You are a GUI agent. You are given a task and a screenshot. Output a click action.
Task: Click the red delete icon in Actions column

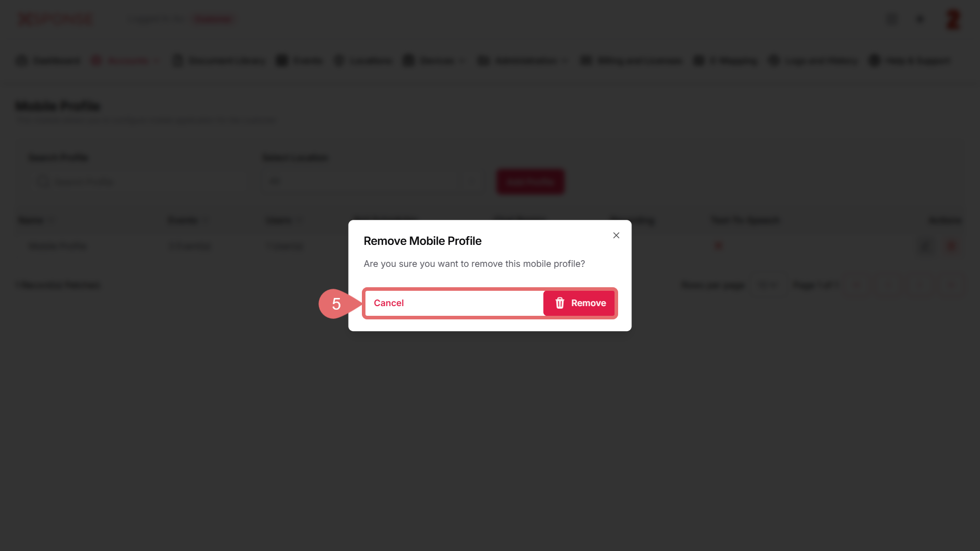click(951, 246)
